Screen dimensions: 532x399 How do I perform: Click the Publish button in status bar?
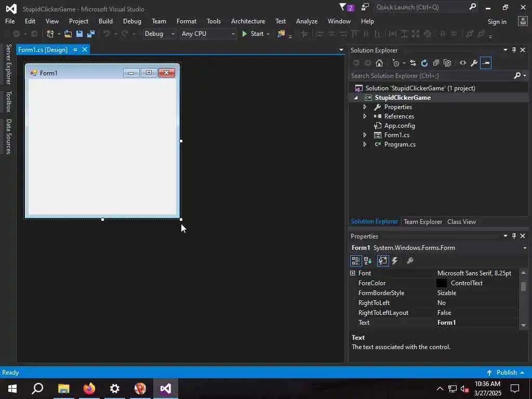coord(505,372)
